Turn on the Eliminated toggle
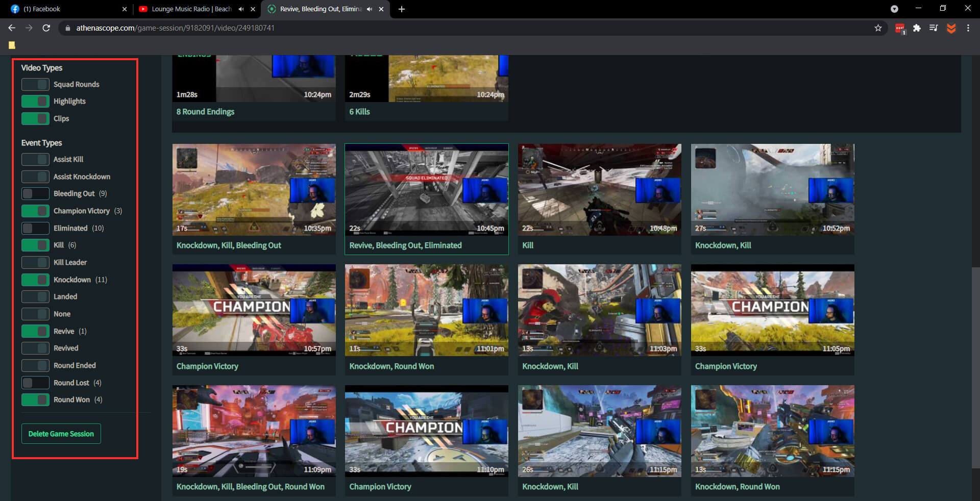Screen dimensions: 980x501 tap(35, 228)
